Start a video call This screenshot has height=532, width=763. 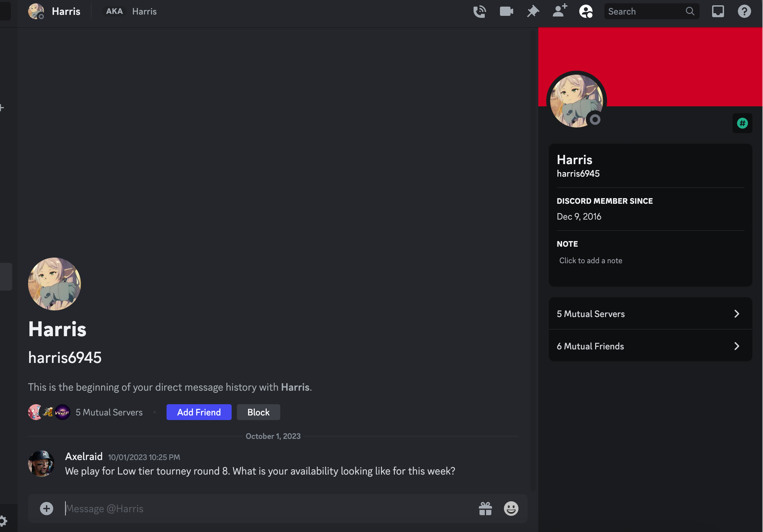coord(506,12)
